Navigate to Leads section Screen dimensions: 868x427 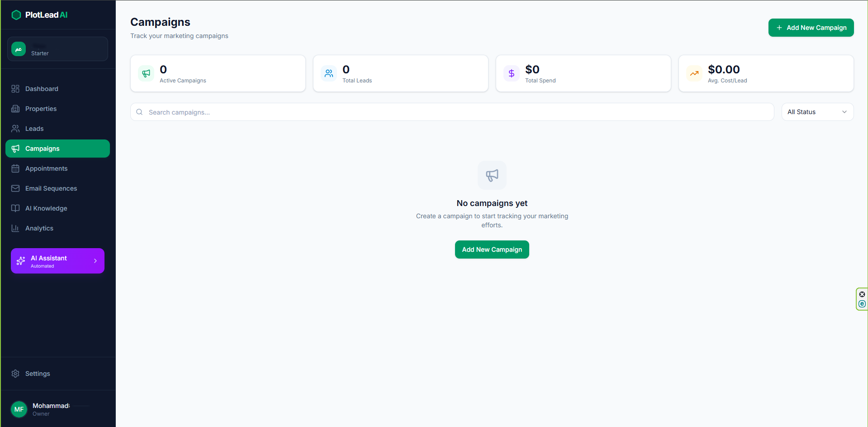click(x=57, y=129)
